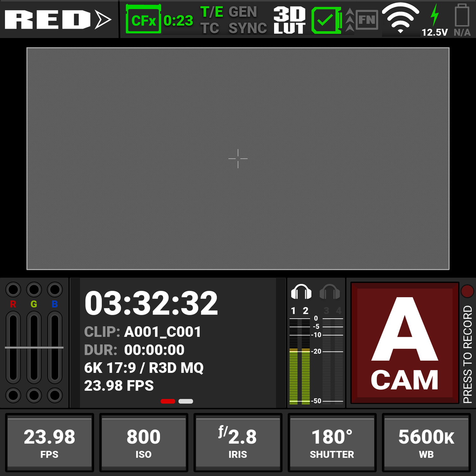
Task: Click the green G channel exposure bar
Action: [x=34, y=347]
